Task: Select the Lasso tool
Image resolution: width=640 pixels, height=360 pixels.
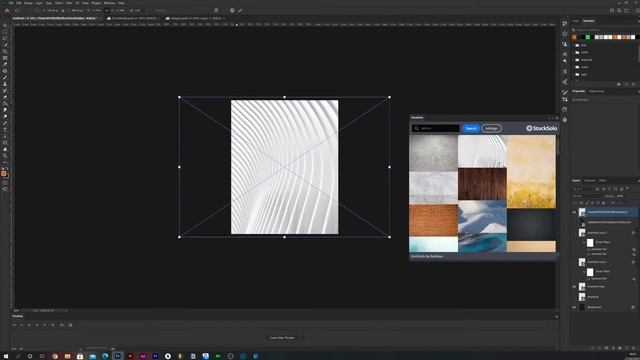Action: (x=5, y=38)
